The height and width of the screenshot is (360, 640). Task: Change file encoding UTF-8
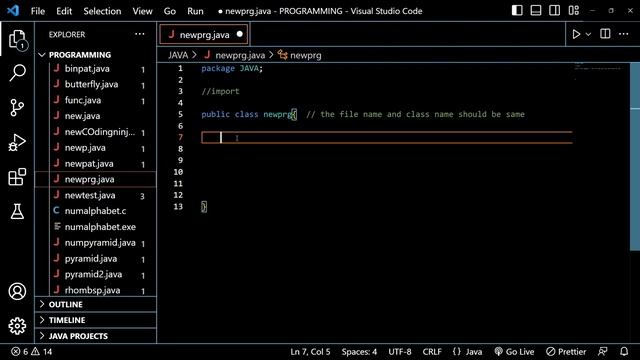coord(400,352)
